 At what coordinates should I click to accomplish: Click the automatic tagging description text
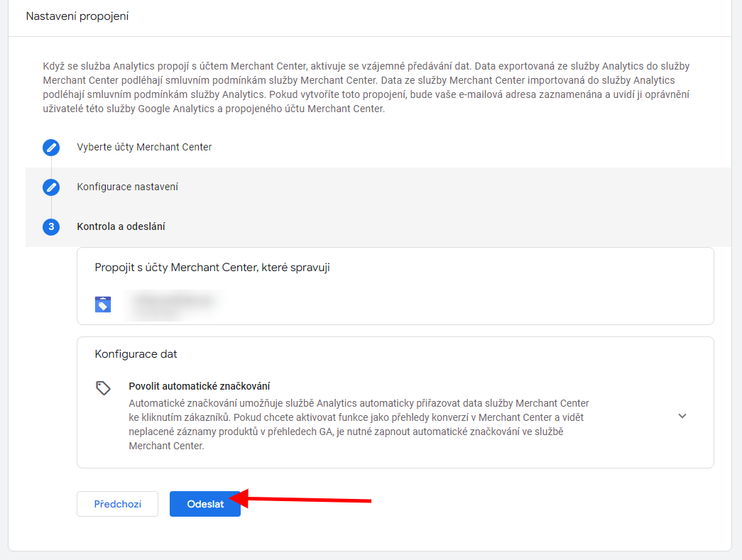pos(359,424)
